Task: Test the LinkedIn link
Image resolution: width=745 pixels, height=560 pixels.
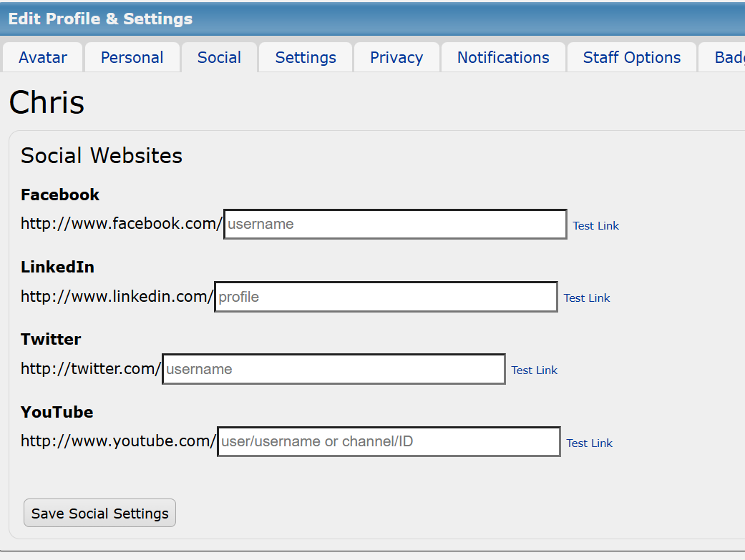Action: point(587,298)
